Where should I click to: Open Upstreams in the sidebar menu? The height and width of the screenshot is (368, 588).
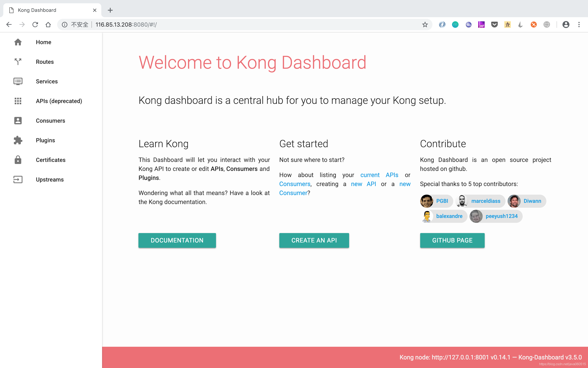tap(51, 180)
